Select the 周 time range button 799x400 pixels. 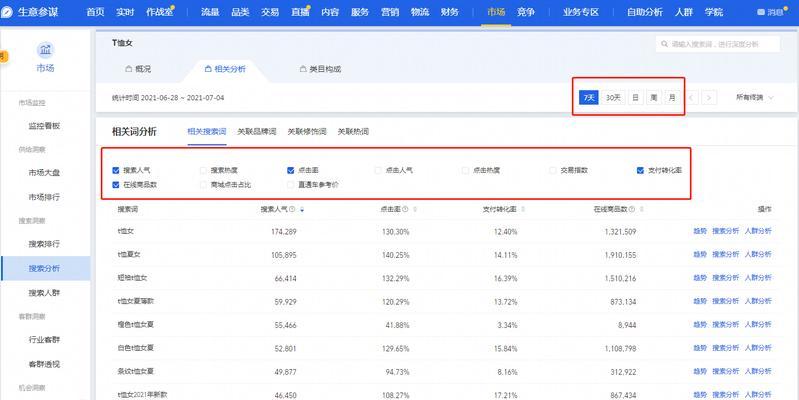point(654,97)
